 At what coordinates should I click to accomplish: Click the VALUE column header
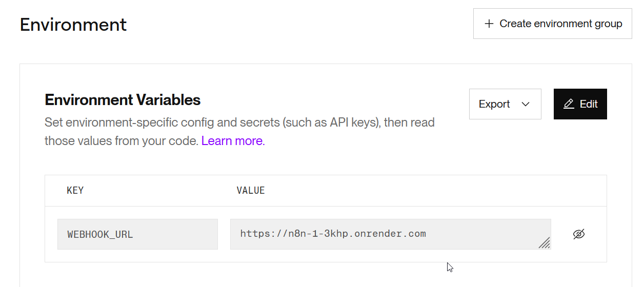tap(251, 191)
